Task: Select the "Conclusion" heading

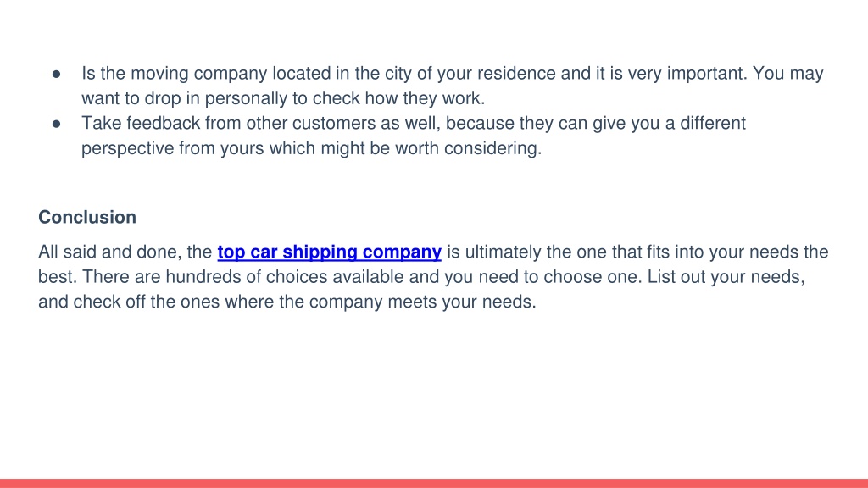Action: click(x=87, y=217)
